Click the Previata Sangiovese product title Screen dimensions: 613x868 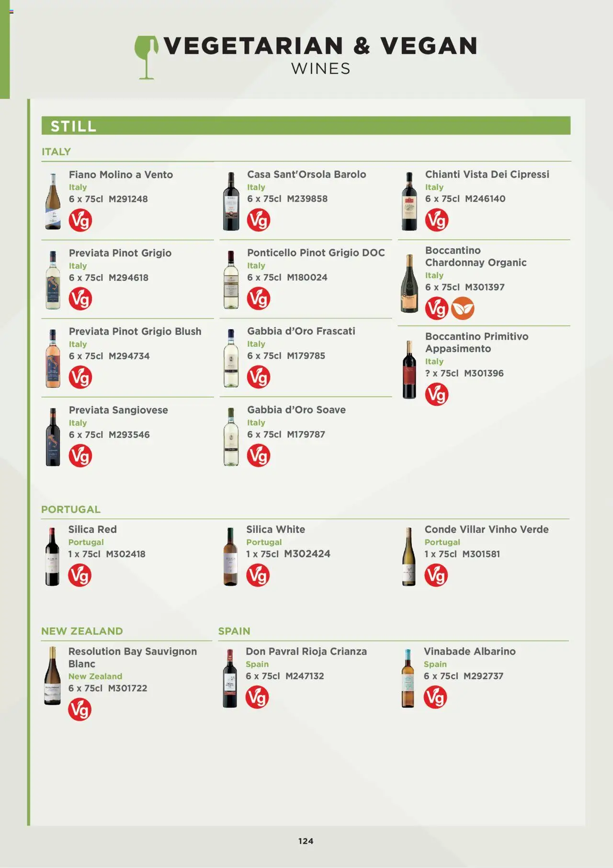pyautogui.click(x=118, y=410)
